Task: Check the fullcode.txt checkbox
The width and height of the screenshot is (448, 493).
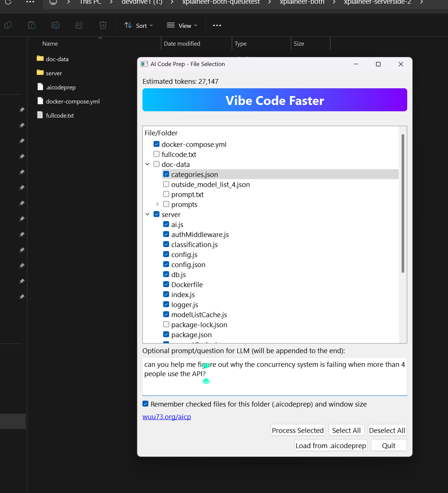Action: 157,154
